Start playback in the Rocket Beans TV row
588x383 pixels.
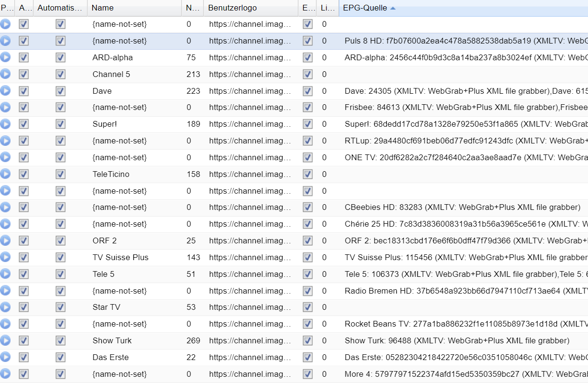coord(5,324)
